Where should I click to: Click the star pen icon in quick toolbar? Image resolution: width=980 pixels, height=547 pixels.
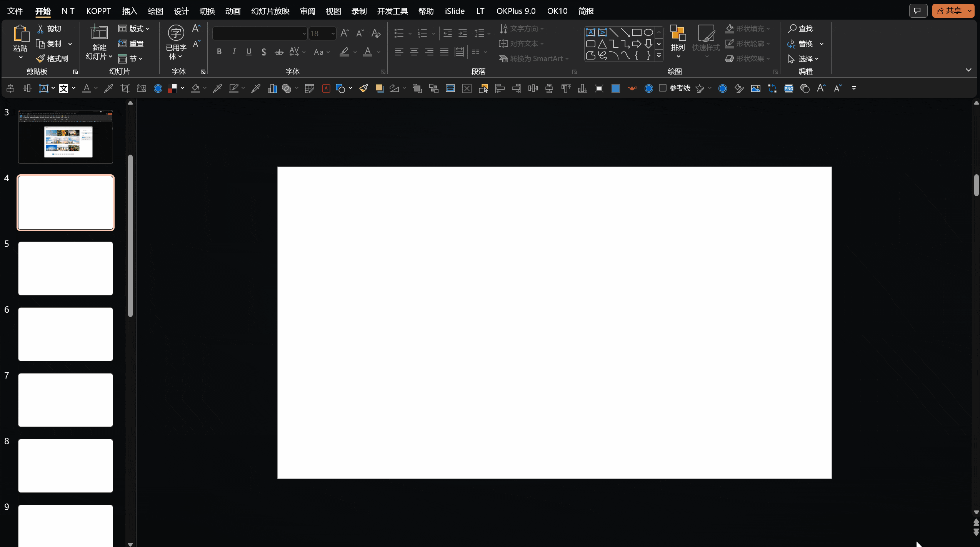700,88
